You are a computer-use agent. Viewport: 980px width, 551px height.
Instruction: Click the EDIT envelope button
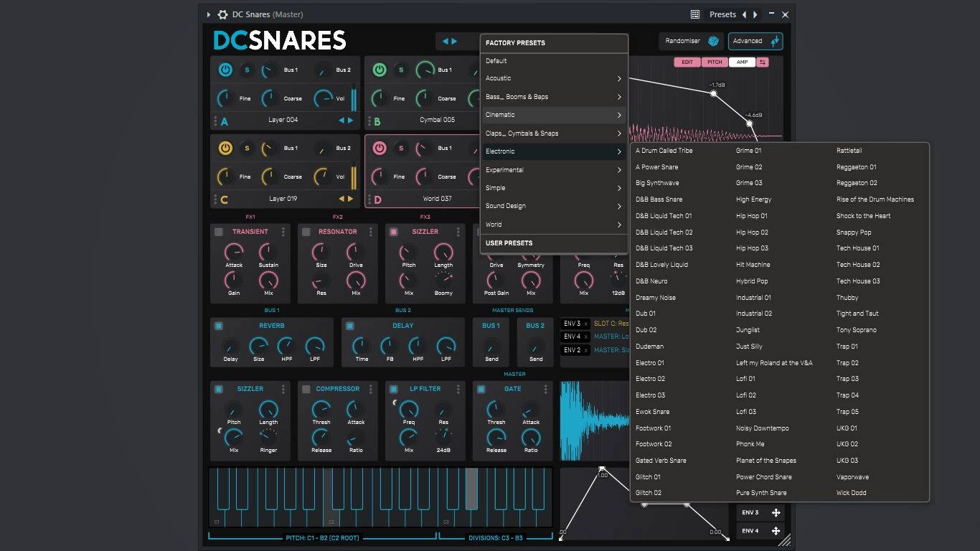pyautogui.click(x=687, y=62)
